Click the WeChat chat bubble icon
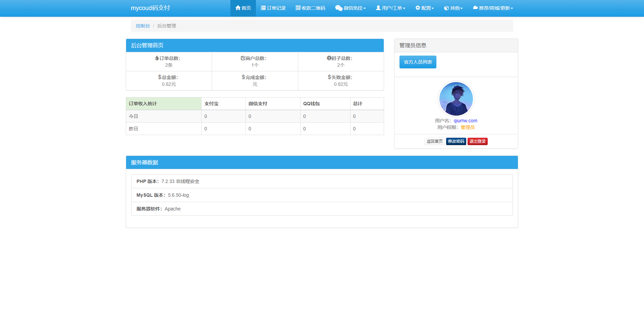The image size is (644, 313). (338, 8)
